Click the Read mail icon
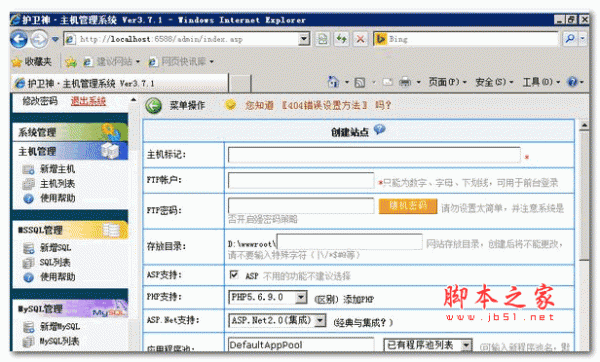This screenshot has height=362, width=600. [x=388, y=82]
